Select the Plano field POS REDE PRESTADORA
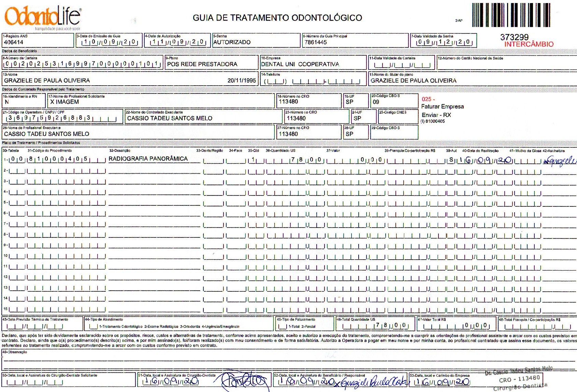The height and width of the screenshot is (392, 577). point(212,62)
